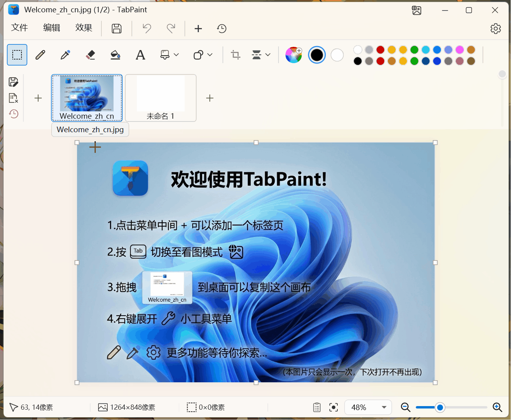Click the undo arrow button
Screen dimensions: 511x420
click(x=147, y=28)
